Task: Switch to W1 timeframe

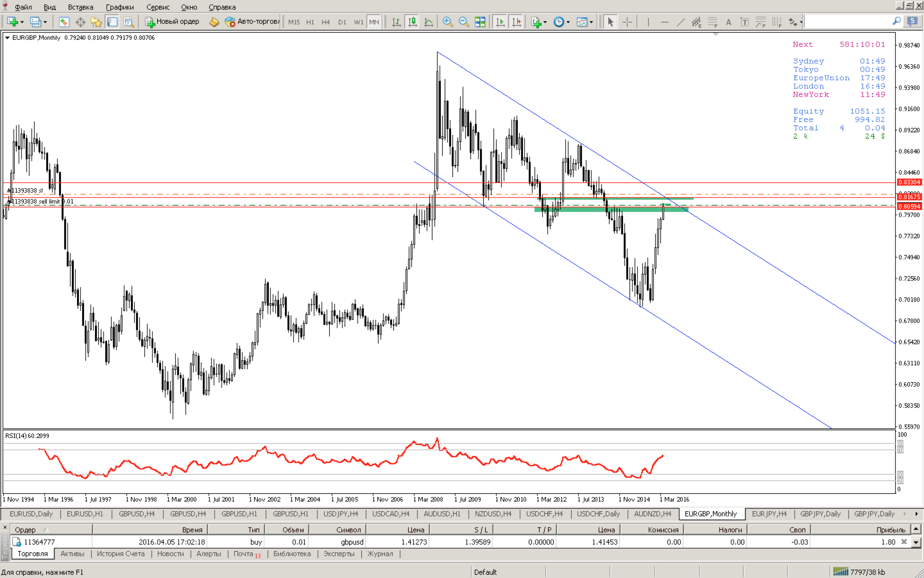Action: coord(358,22)
